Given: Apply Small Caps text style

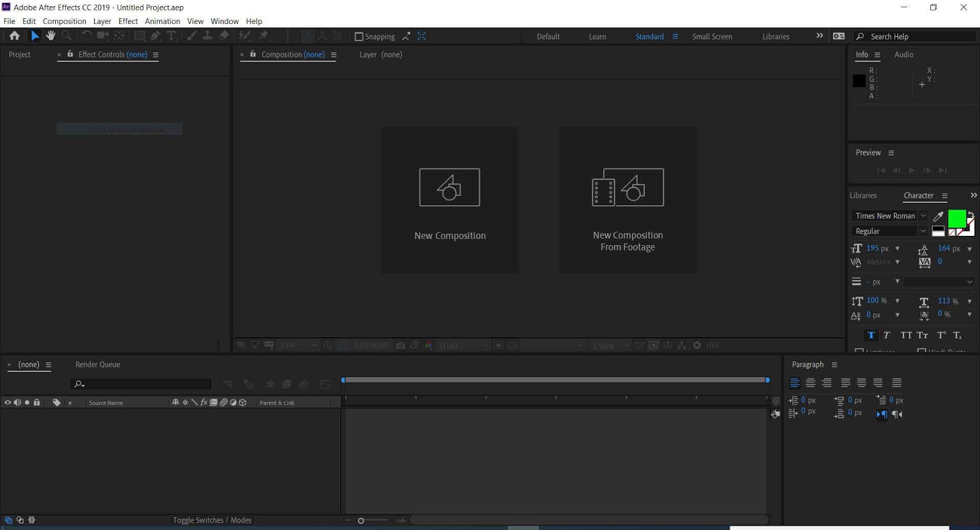Looking at the screenshot, I should click(922, 335).
